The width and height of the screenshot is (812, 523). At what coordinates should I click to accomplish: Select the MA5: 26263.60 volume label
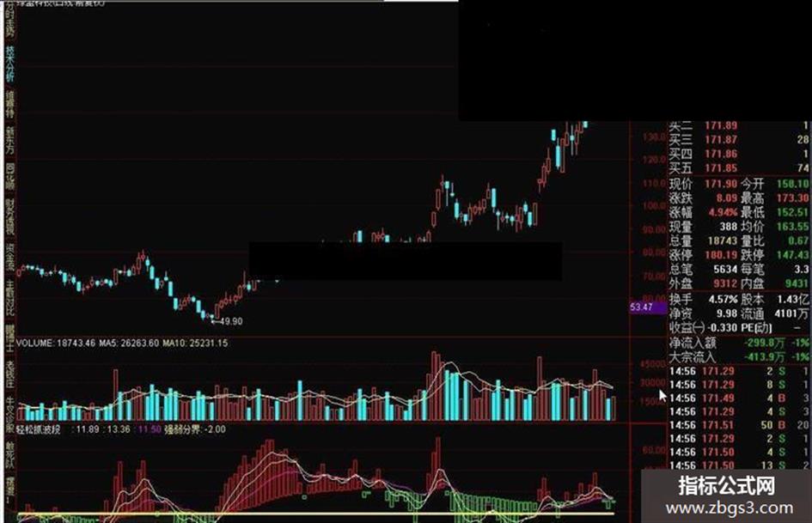tap(129, 343)
